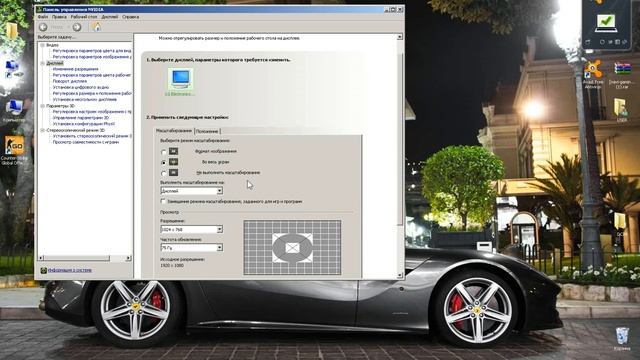Open the 'Рабочий стол' menu

coord(84,17)
